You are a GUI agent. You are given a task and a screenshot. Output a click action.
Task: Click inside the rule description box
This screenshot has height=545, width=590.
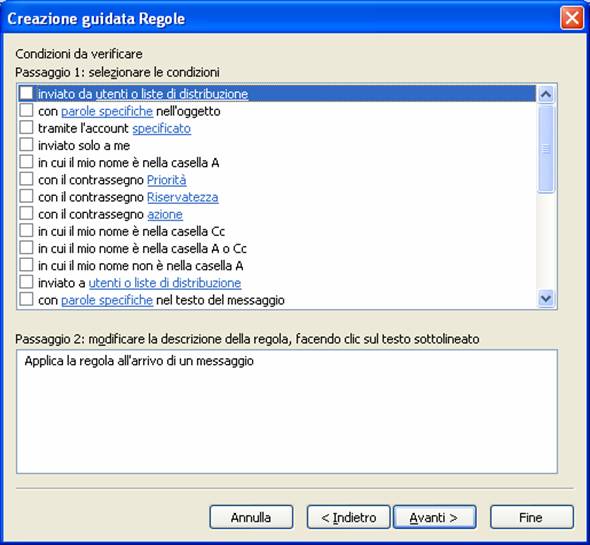[x=287, y=411]
